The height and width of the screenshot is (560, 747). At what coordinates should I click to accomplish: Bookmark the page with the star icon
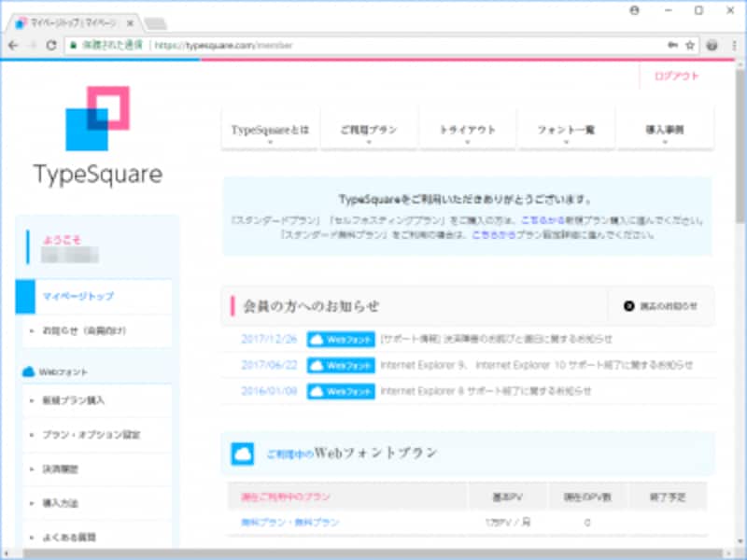(x=688, y=43)
